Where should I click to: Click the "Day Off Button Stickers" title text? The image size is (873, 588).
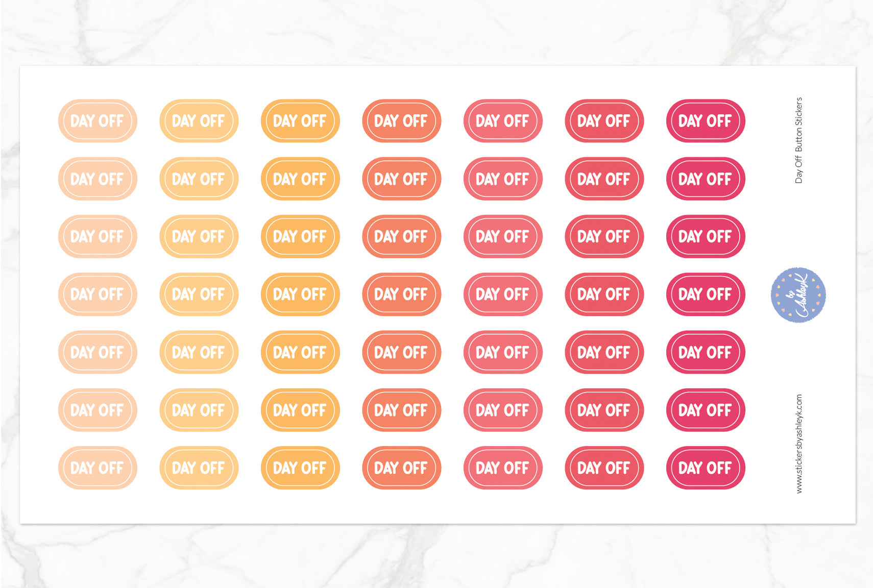point(799,140)
